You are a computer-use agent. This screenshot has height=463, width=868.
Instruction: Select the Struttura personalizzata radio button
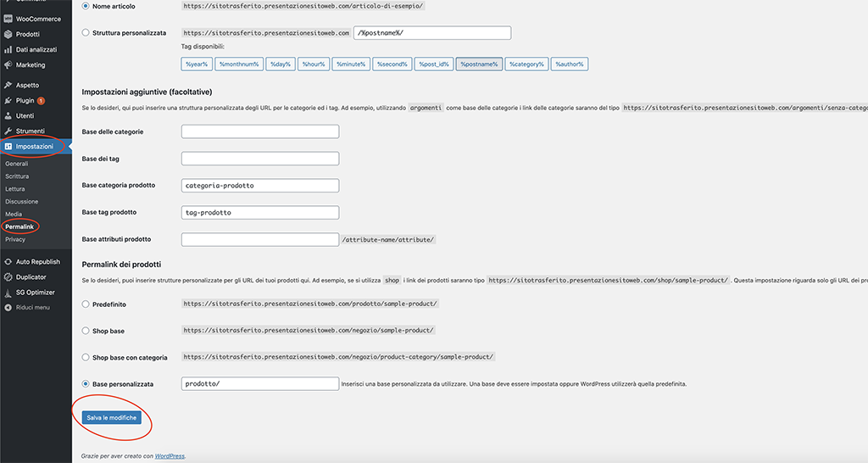coord(86,33)
